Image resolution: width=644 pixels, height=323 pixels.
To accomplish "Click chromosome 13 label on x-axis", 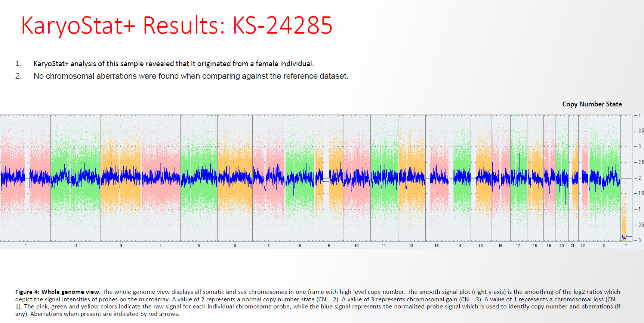I will coord(437,246).
